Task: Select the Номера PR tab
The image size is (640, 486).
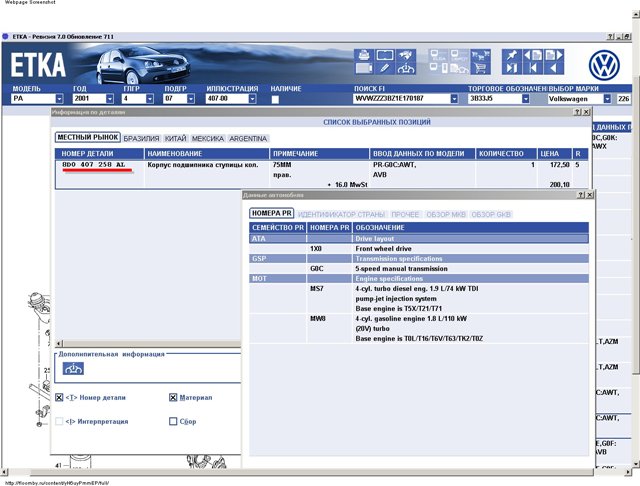Action: click(272, 213)
